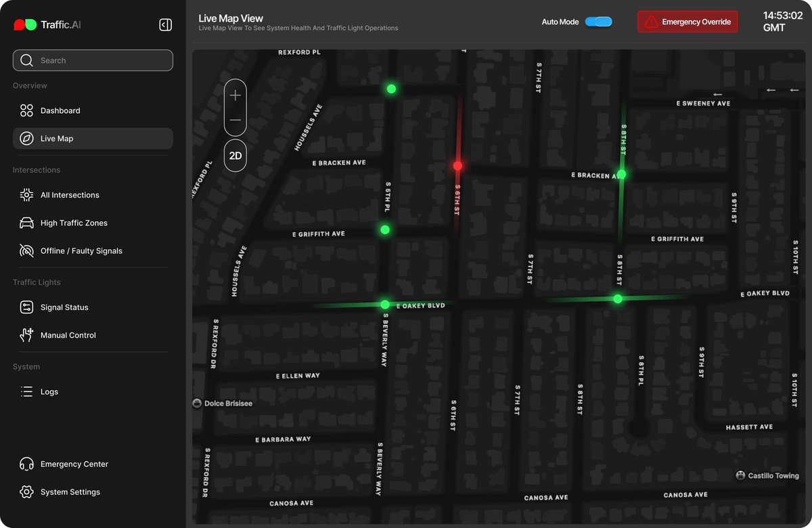Click the Emergency Center headset icon
The width and height of the screenshot is (812, 528).
[26, 464]
